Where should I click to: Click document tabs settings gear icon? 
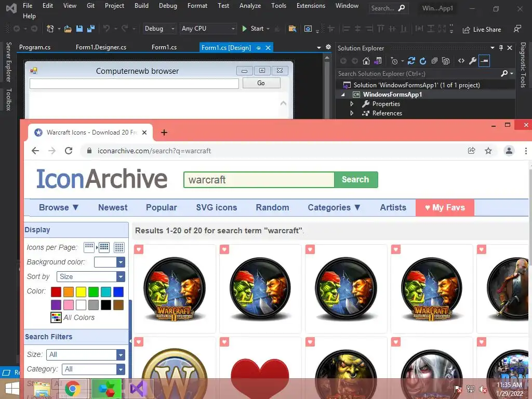click(328, 47)
